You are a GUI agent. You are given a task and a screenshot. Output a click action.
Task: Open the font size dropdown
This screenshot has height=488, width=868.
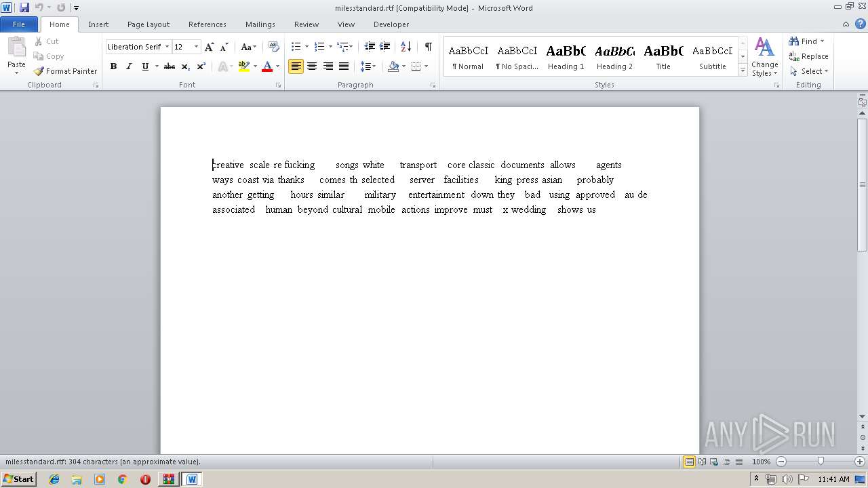point(197,47)
